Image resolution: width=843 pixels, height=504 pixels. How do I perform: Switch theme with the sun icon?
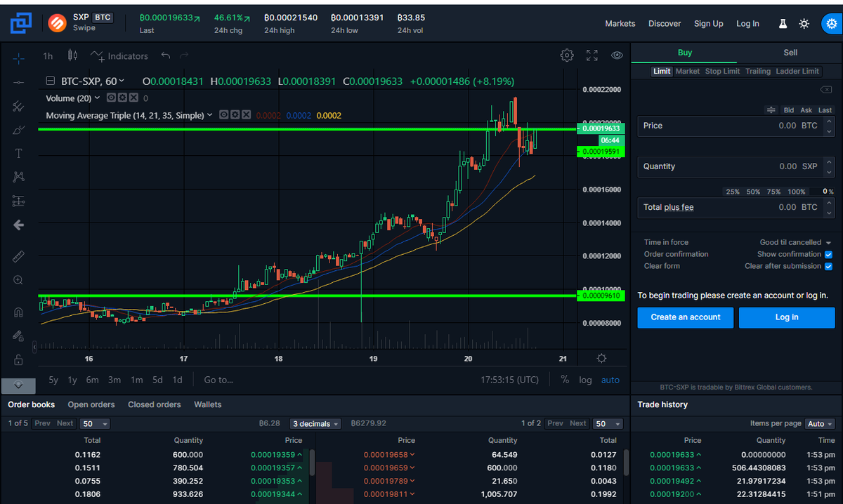(x=804, y=23)
